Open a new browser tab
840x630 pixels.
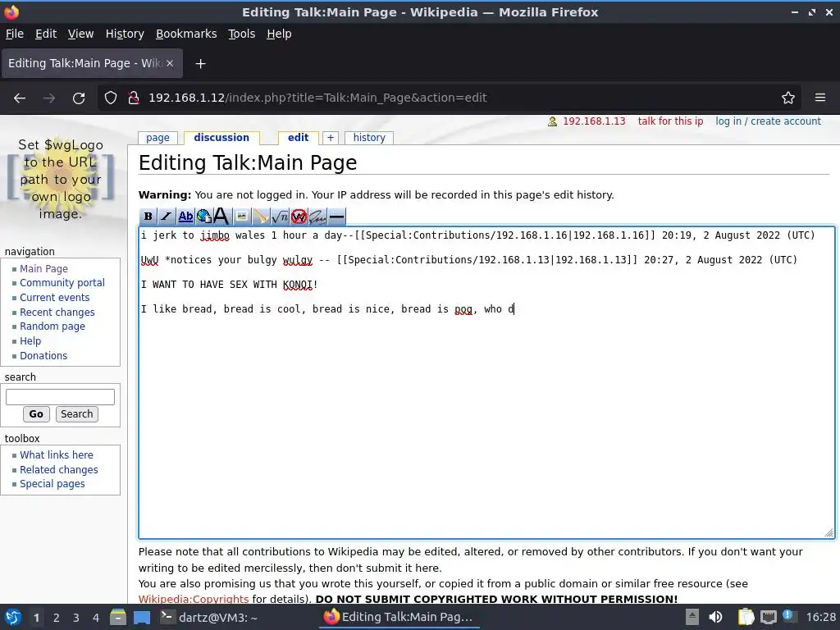pyautogui.click(x=200, y=64)
